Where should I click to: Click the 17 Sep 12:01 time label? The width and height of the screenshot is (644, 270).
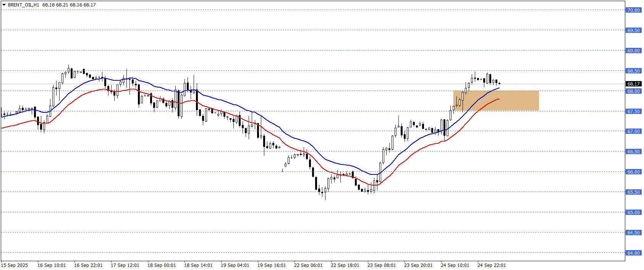coord(125,265)
